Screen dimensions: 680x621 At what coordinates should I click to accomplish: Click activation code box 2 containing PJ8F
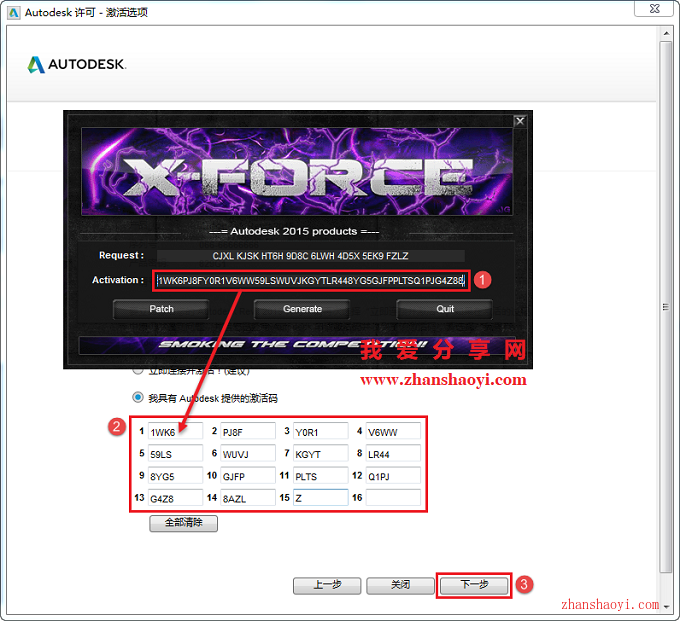[248, 431]
